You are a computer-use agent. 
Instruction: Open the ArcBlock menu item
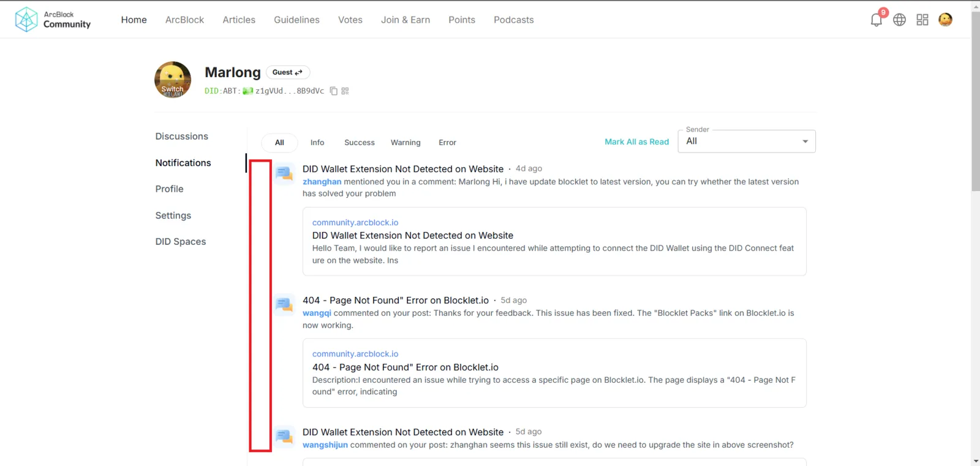pos(184,20)
